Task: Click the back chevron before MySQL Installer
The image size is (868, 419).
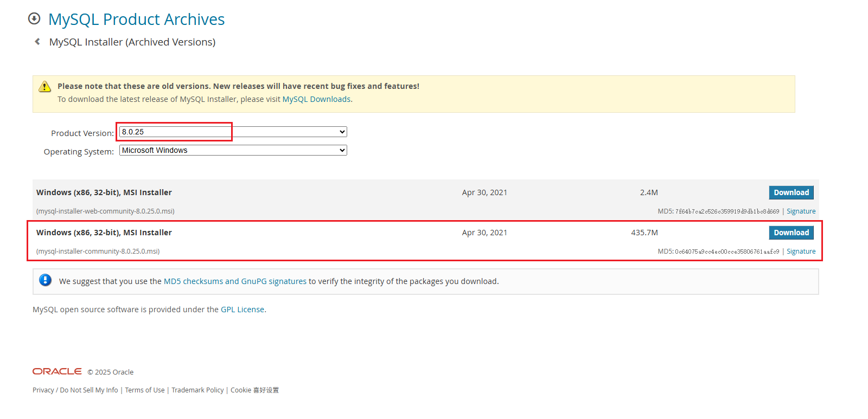Action: pos(37,42)
